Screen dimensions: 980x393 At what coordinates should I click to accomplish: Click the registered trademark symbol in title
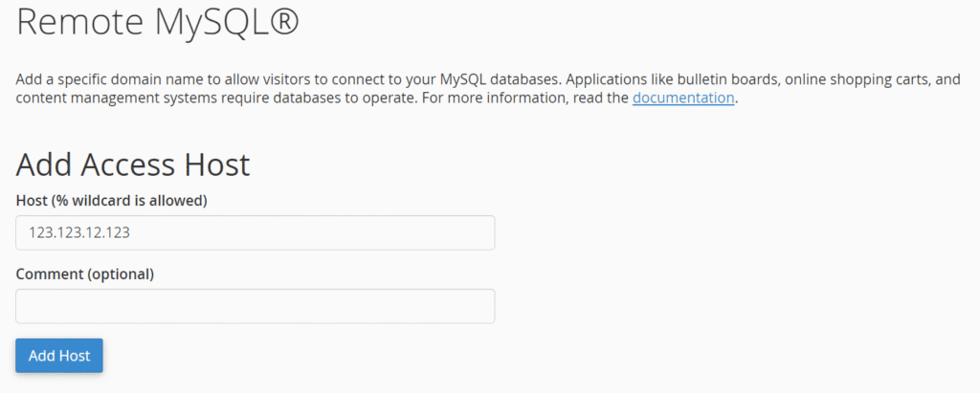(x=282, y=21)
